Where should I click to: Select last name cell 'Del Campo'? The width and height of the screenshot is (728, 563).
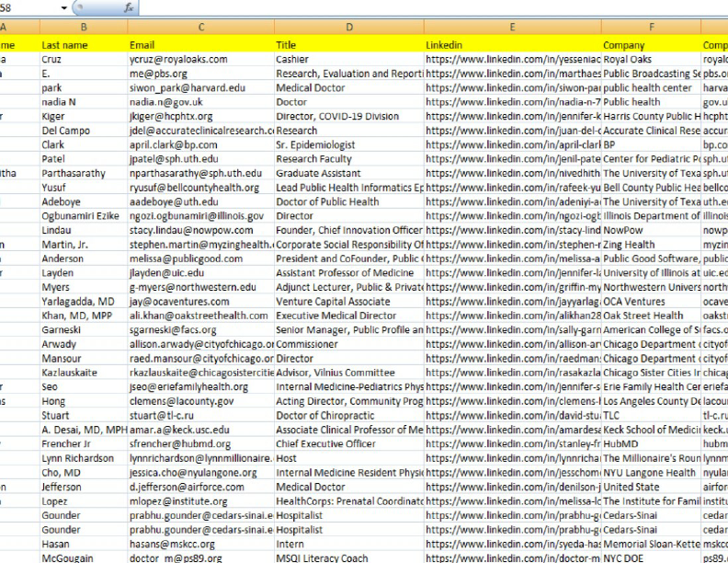[84, 131]
